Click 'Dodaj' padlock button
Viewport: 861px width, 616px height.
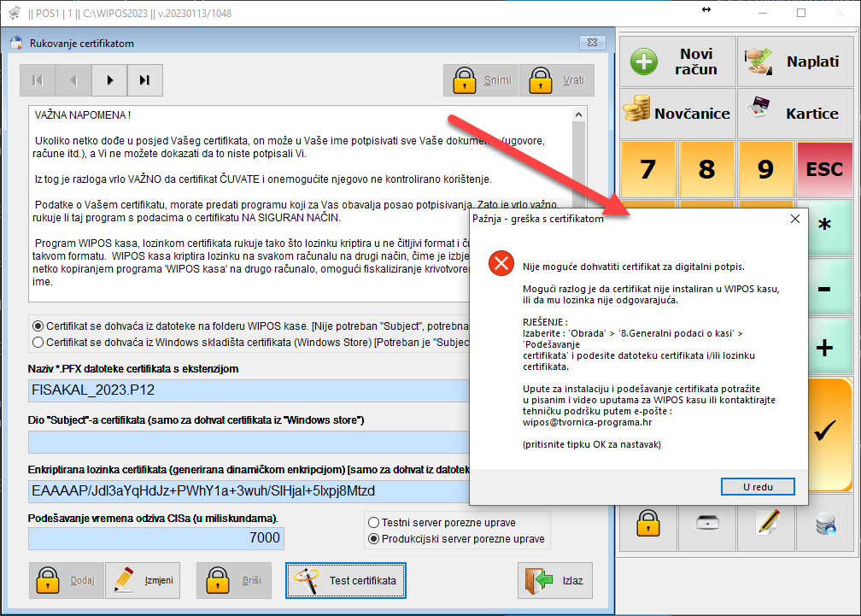[x=67, y=581]
